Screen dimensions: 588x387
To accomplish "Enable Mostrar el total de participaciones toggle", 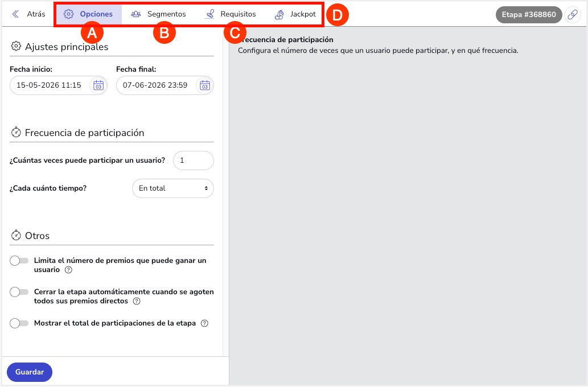I will click(x=19, y=323).
